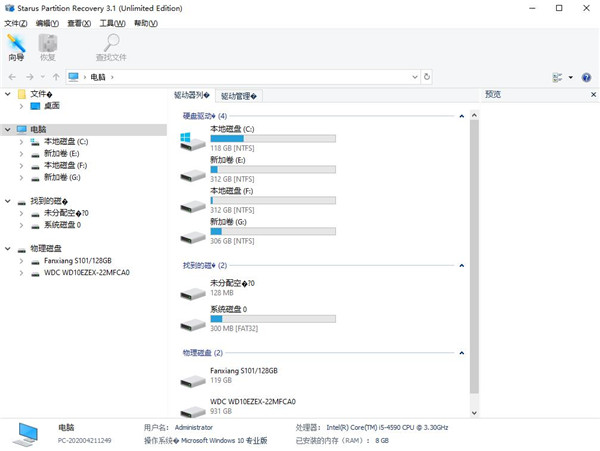The image size is (600, 451).
Task: Go forward with the right arrow
Action: pos(29,77)
